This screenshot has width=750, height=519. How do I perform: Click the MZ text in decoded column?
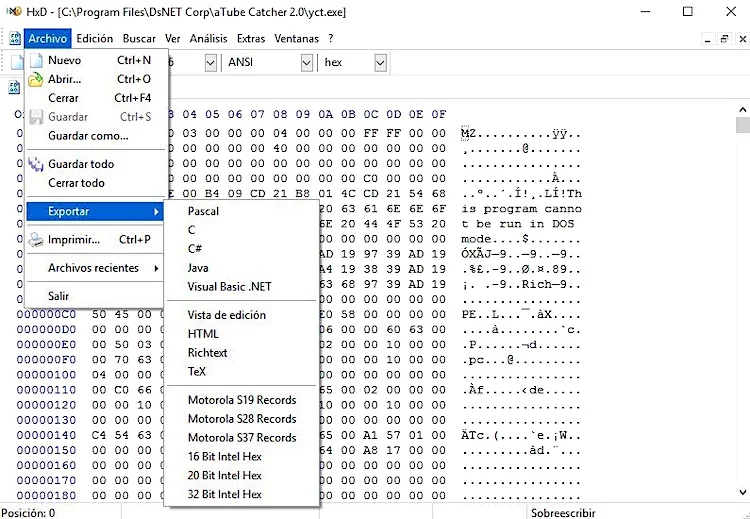pyautogui.click(x=468, y=133)
